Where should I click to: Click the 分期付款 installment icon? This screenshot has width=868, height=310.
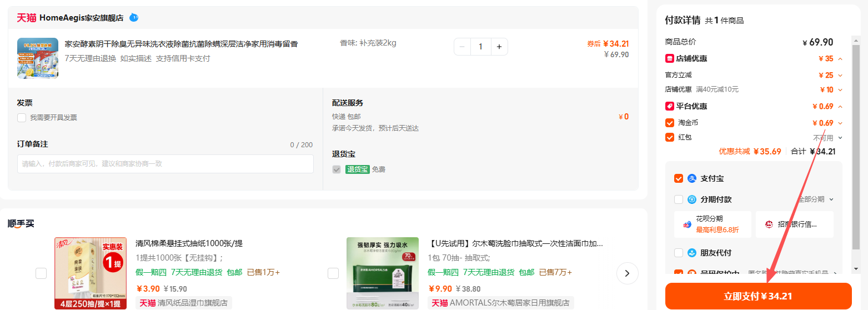point(692,199)
